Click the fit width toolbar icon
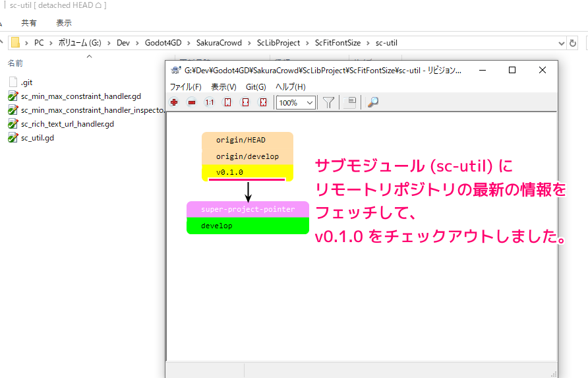The width and height of the screenshot is (588, 378). tap(245, 102)
